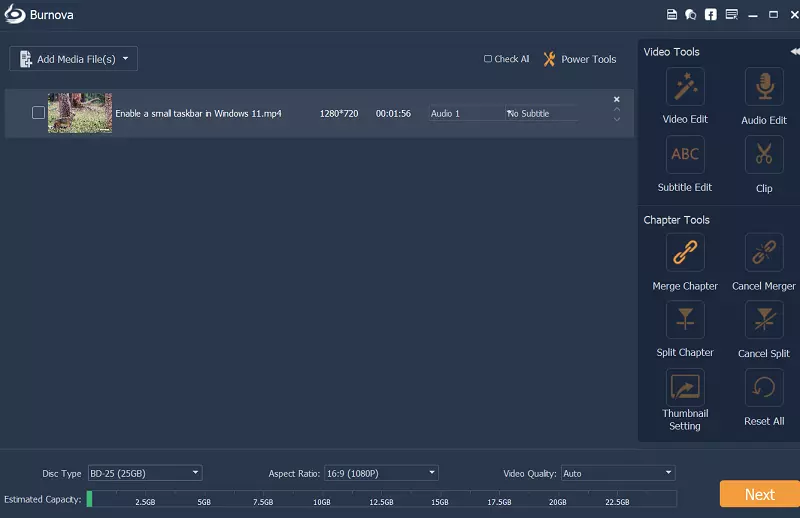
Task: Click the Reset All icon
Action: tap(764, 387)
